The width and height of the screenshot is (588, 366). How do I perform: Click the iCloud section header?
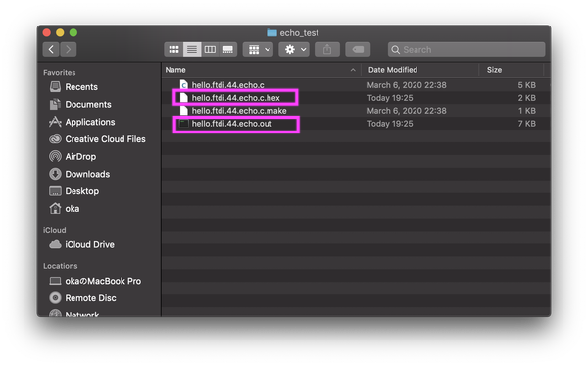54,230
